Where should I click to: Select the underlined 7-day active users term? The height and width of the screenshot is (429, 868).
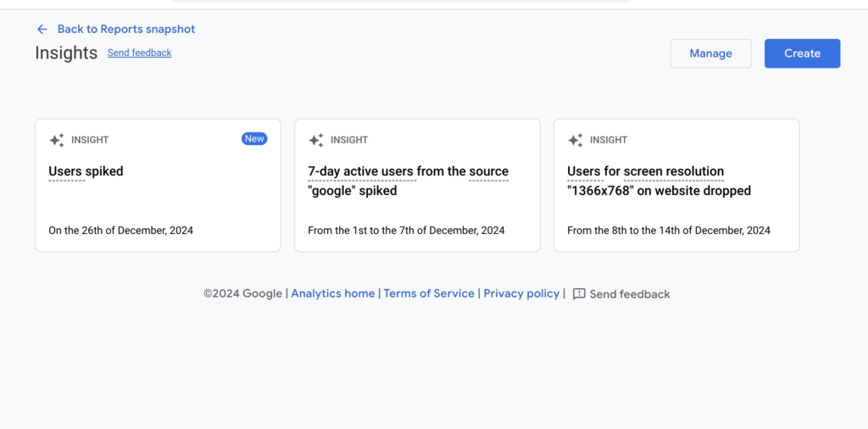pyautogui.click(x=360, y=171)
